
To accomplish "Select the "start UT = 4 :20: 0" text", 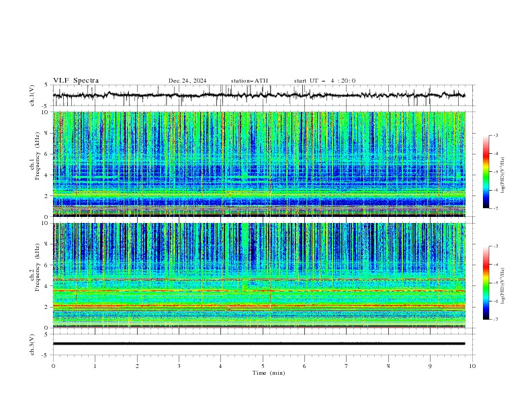I will [324, 81].
